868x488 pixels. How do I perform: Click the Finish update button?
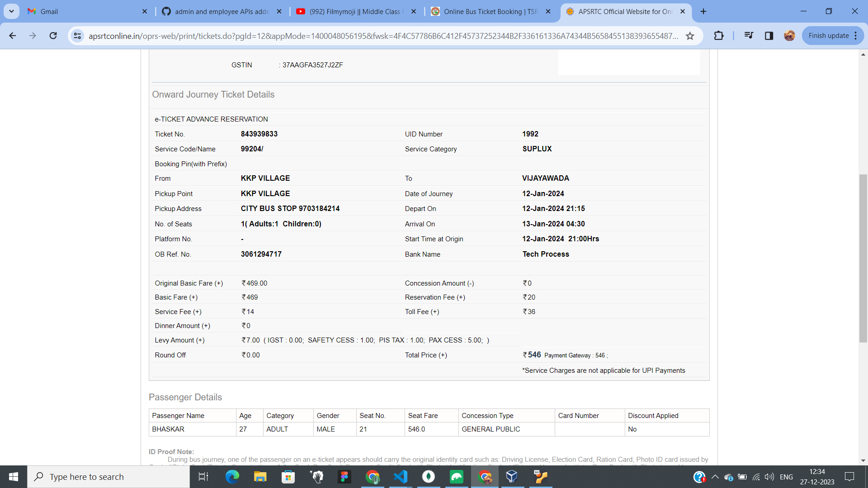point(828,36)
